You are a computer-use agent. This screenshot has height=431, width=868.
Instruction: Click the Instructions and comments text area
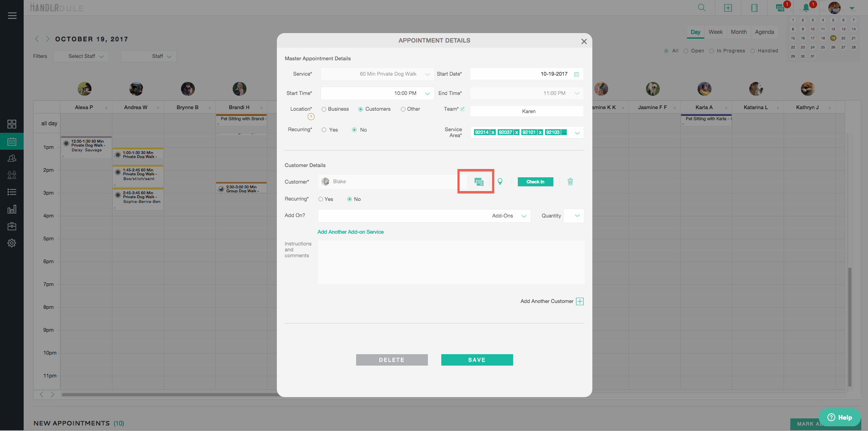(451, 262)
